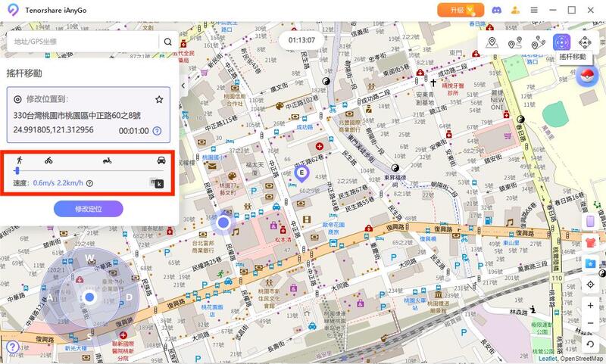Viewport: 606px width, 364px height.
Task: Open the user account icon
Action: tap(515, 10)
